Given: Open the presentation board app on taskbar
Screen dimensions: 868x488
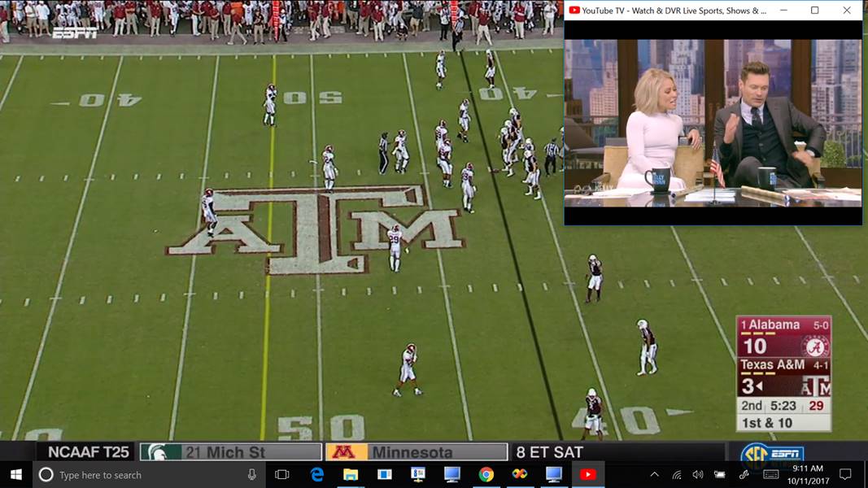Looking at the screenshot, I should [x=418, y=475].
